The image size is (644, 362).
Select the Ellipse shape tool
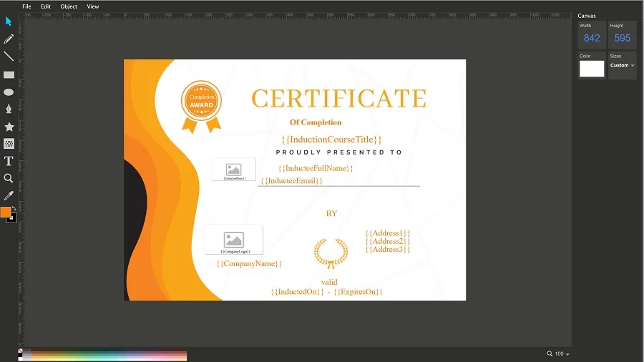click(9, 92)
